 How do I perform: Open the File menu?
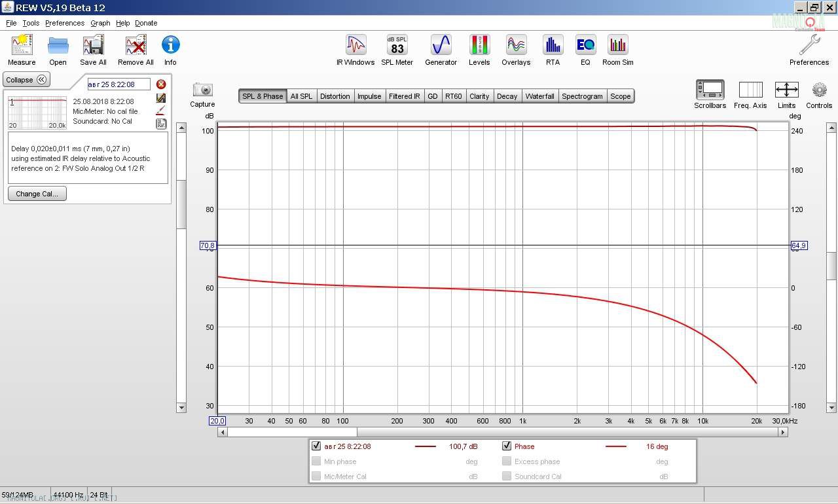tap(11, 23)
